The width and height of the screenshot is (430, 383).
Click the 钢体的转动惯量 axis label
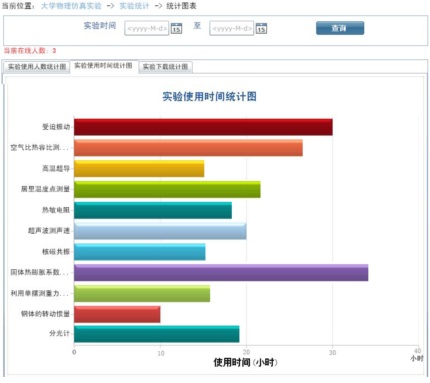pyautogui.click(x=45, y=314)
